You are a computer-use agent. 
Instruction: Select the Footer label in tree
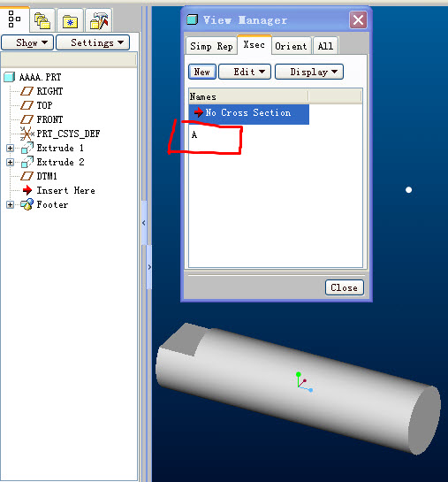pyautogui.click(x=52, y=204)
